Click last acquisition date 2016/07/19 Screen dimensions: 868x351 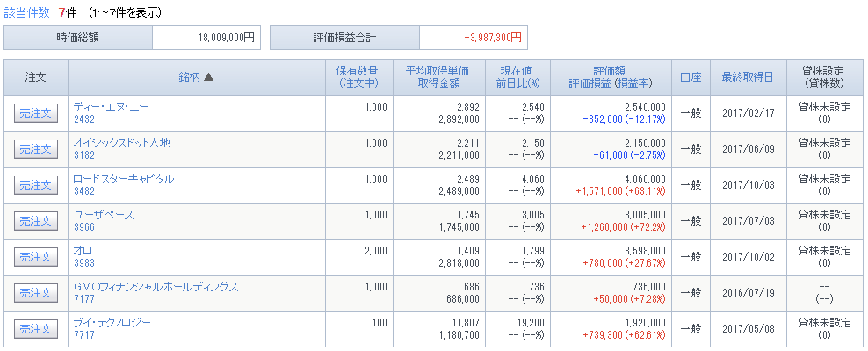click(x=749, y=292)
